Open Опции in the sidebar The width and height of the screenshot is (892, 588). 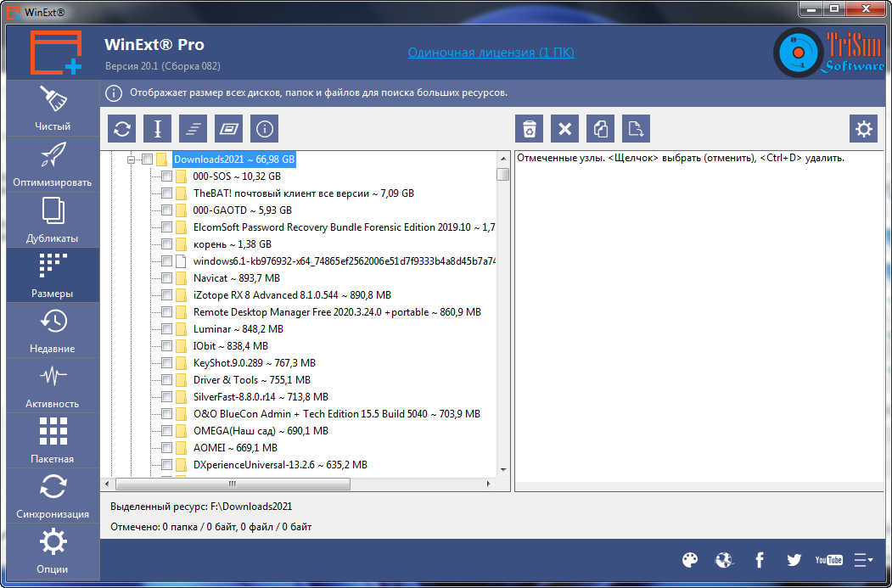point(53,551)
